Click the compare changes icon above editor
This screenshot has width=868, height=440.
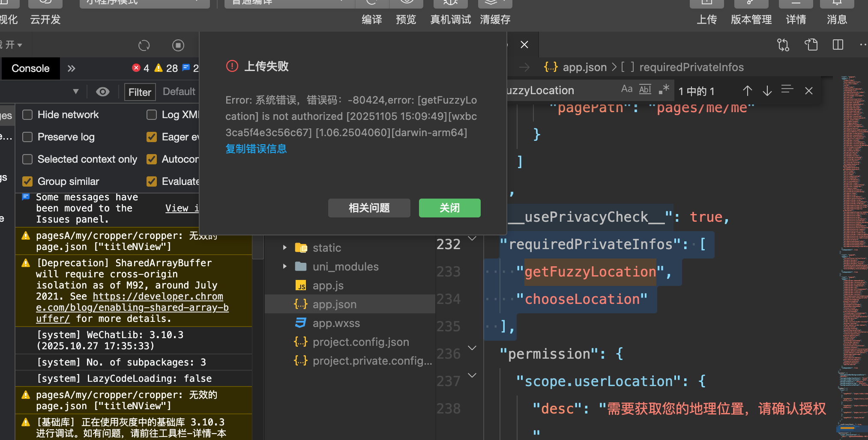783,45
